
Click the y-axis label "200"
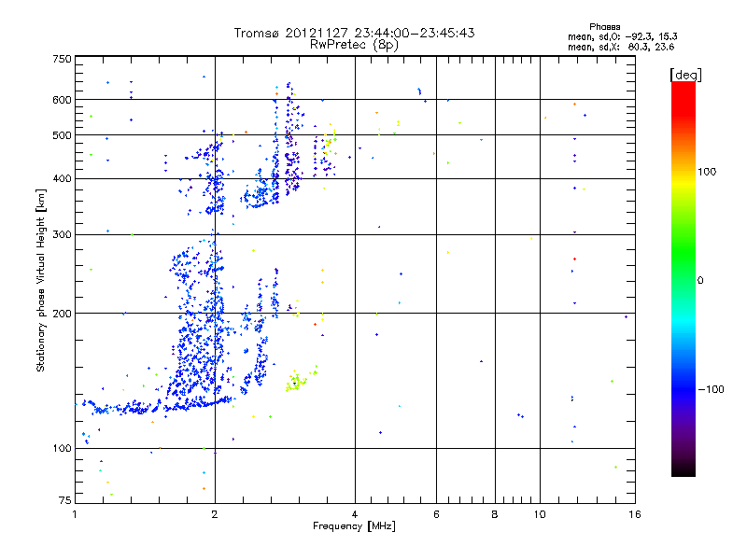tap(62, 314)
